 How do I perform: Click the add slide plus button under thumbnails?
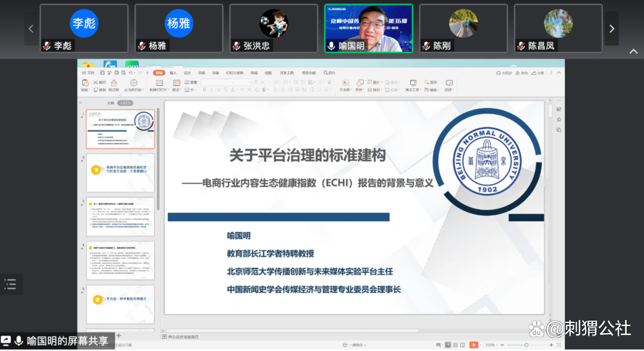(119, 336)
